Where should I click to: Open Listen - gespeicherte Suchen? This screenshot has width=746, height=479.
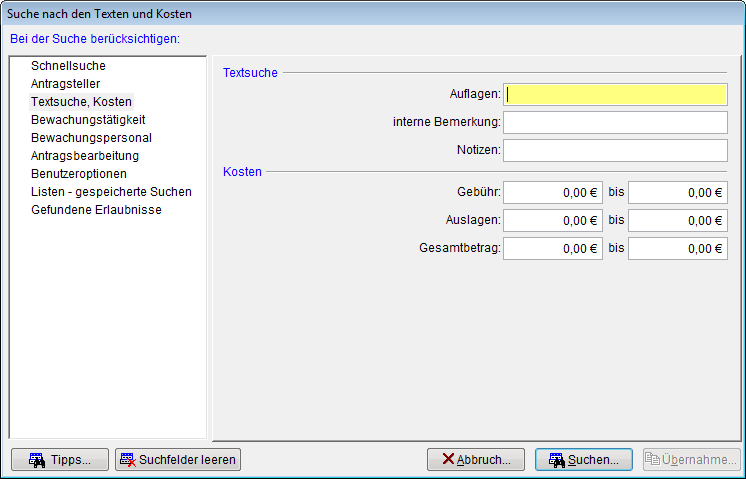click(111, 192)
